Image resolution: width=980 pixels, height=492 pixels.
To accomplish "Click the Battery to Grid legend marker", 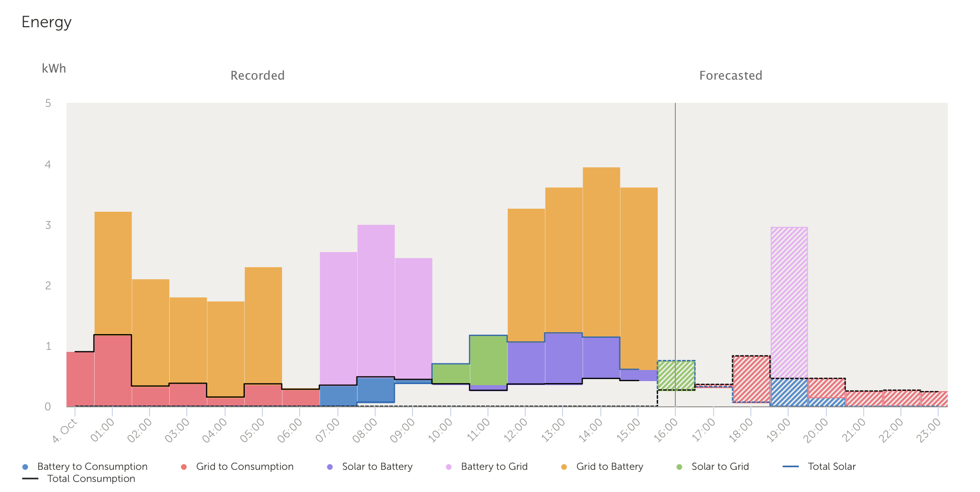I will [x=449, y=467].
